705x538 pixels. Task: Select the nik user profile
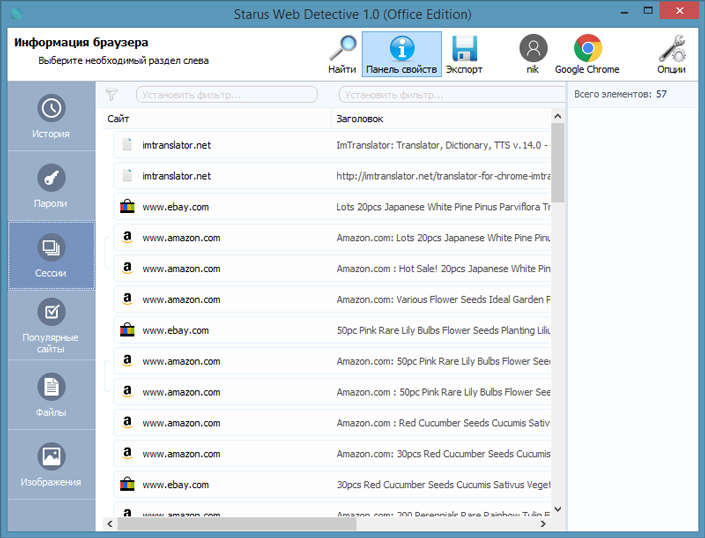coord(533,54)
